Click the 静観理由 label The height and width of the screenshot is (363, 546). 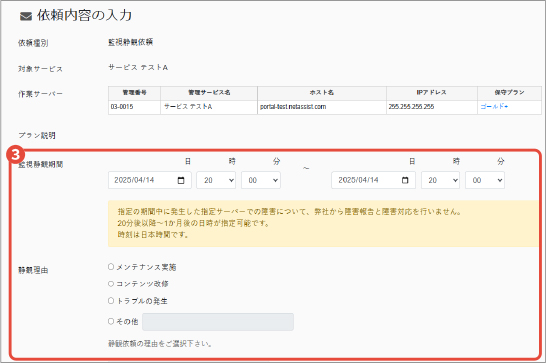[x=33, y=270]
